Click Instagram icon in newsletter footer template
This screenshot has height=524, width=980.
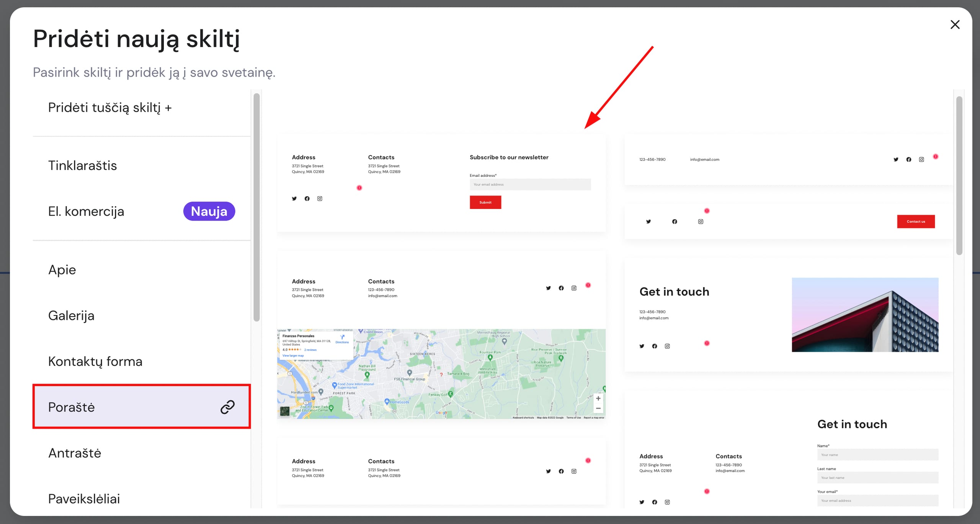320,199
